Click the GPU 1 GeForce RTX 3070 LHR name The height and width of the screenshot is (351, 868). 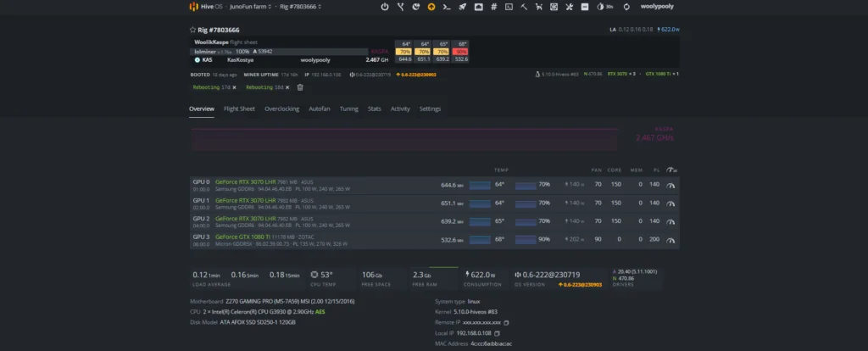(x=245, y=200)
